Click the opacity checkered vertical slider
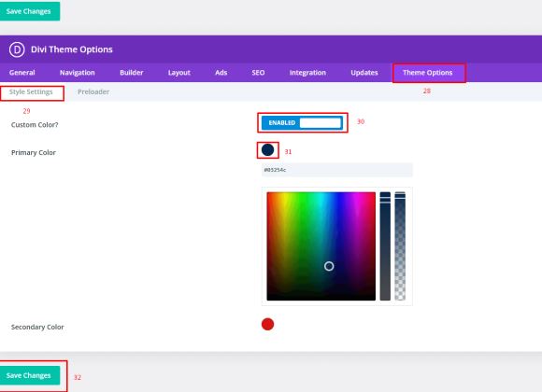 [x=400, y=246]
